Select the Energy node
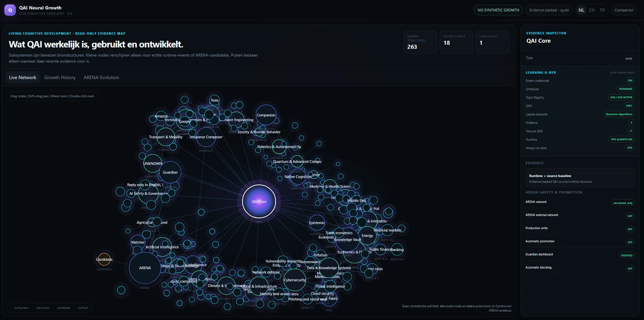Image resolution: width=644 pixels, height=320 pixels. pyautogui.click(x=367, y=236)
